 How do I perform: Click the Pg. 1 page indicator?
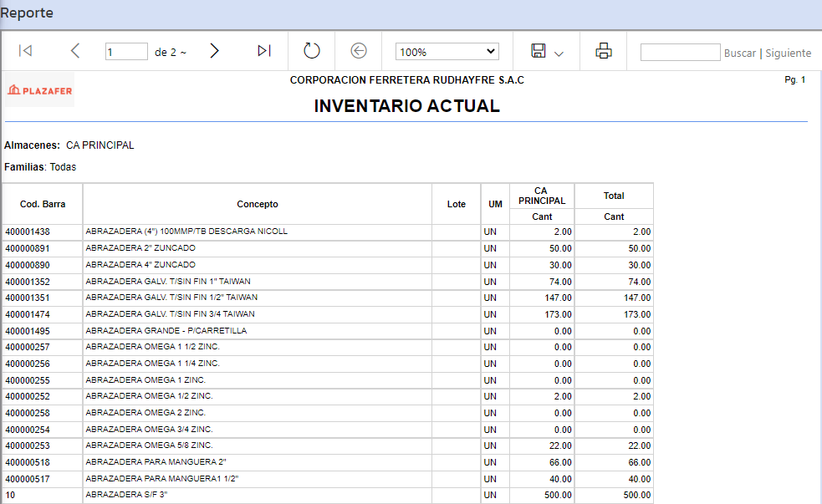pyautogui.click(x=794, y=79)
